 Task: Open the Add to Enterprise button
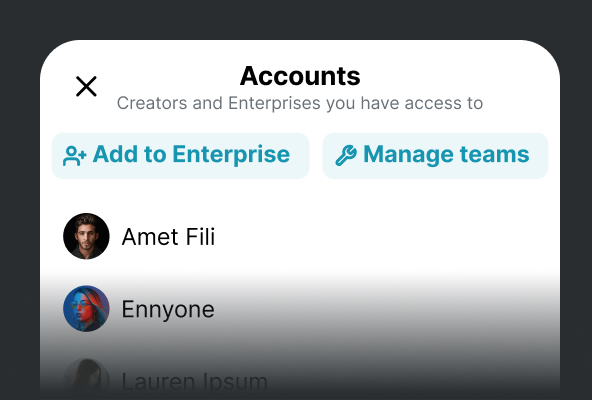click(x=180, y=156)
